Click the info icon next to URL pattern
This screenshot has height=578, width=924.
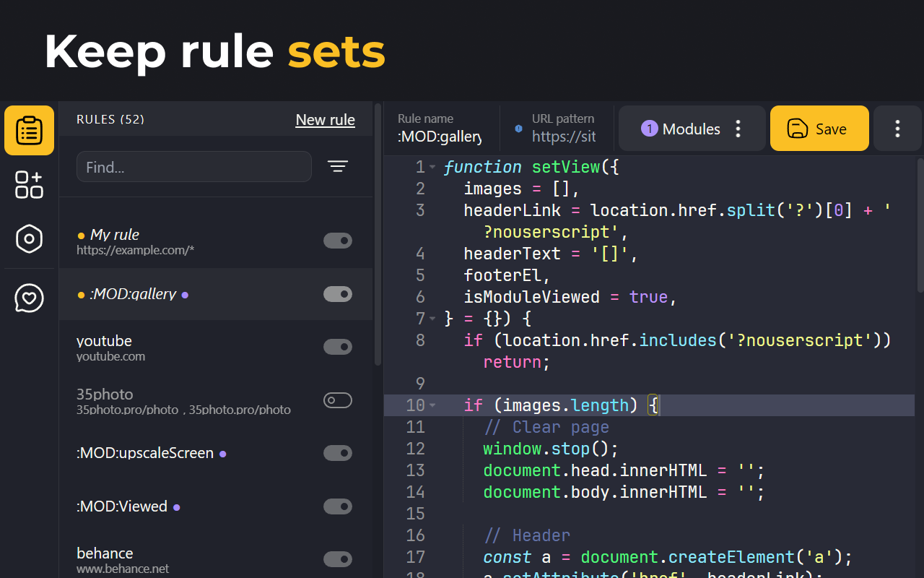[518, 128]
